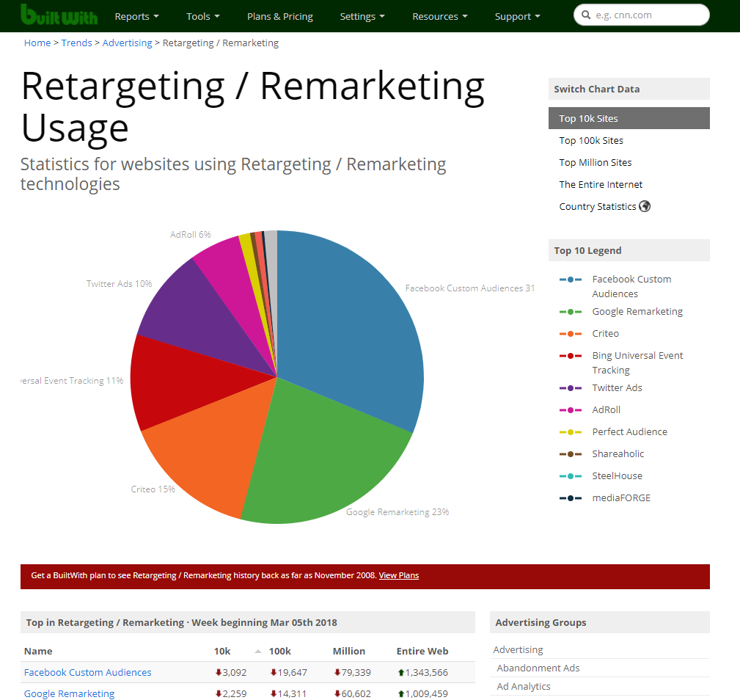Image resolution: width=740 pixels, height=700 pixels.
Task: Select the Twitter Ads legend label
Action: (617, 387)
